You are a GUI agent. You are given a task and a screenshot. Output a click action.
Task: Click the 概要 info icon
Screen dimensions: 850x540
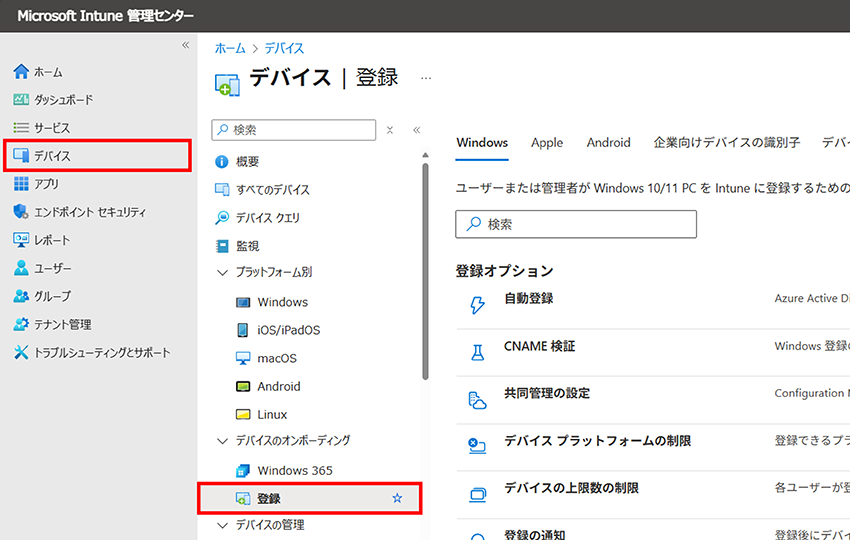[222, 162]
